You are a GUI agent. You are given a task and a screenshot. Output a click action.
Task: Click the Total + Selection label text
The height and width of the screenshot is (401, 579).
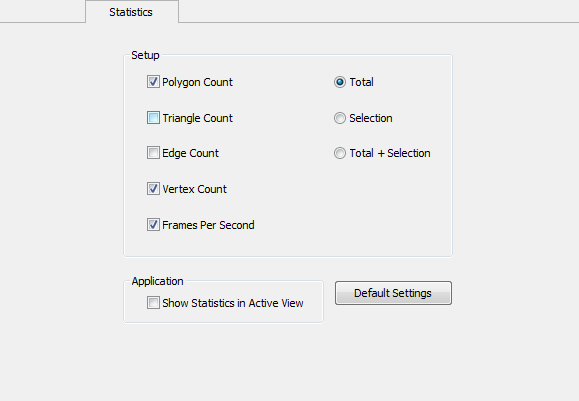(x=390, y=153)
